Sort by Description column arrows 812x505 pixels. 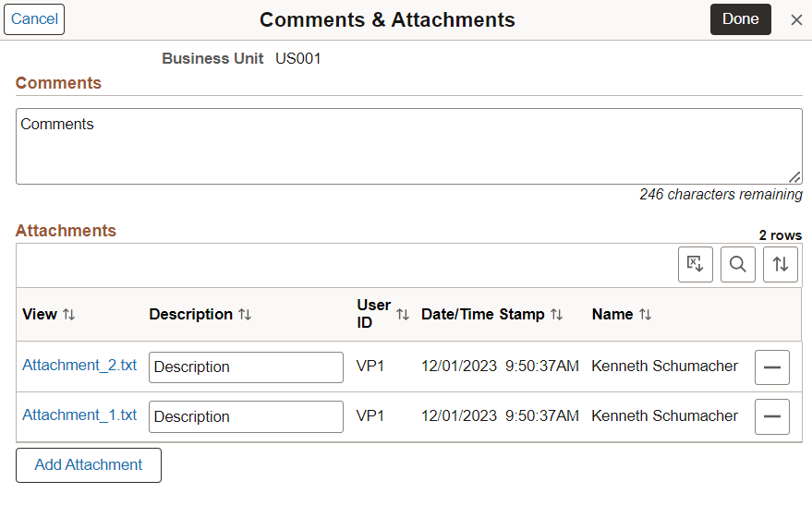click(245, 314)
